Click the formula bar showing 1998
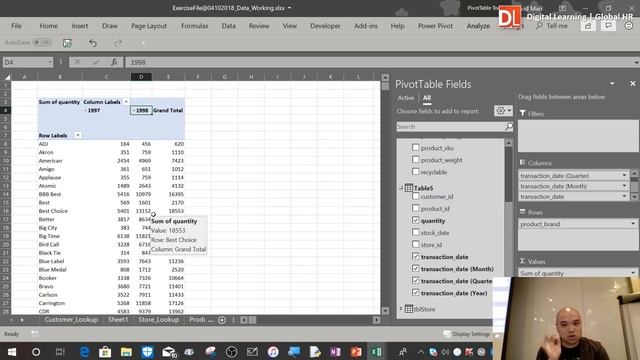This screenshot has width=640, height=360. point(380,62)
